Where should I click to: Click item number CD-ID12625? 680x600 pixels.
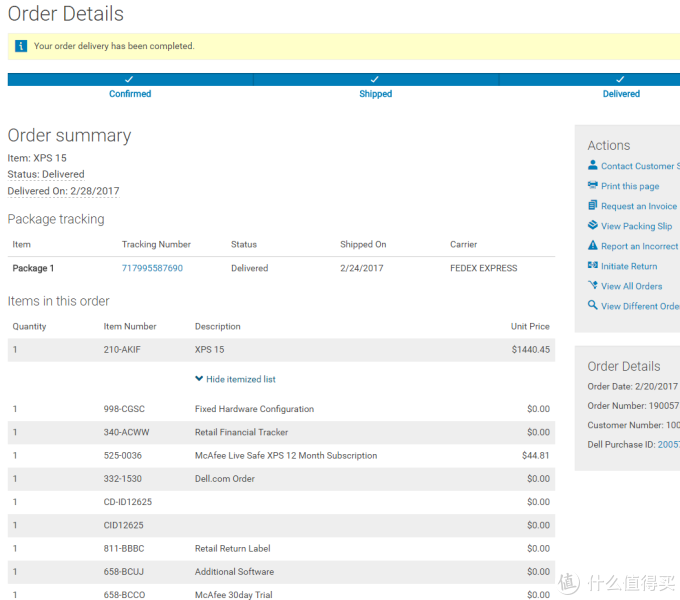pyautogui.click(x=128, y=502)
